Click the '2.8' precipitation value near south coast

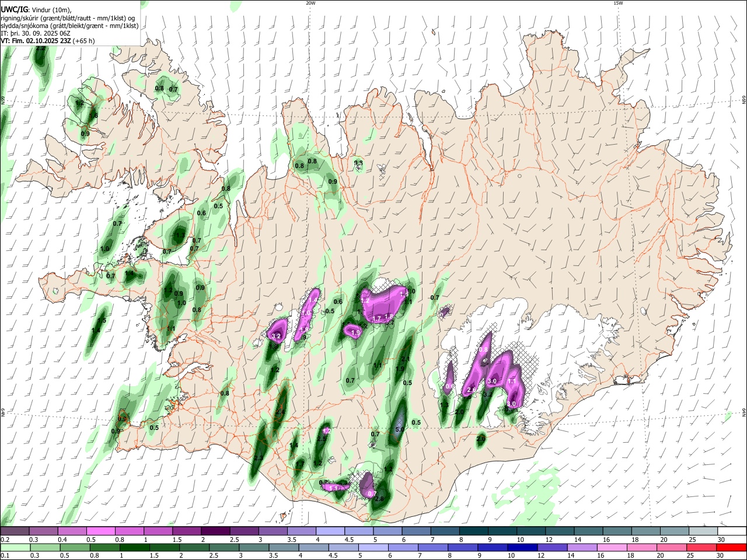coord(379,499)
